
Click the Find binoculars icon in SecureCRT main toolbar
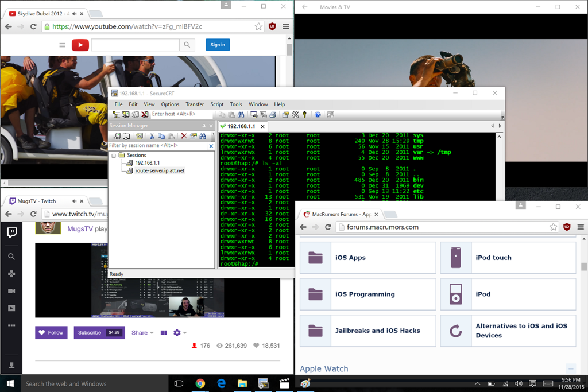(x=241, y=115)
